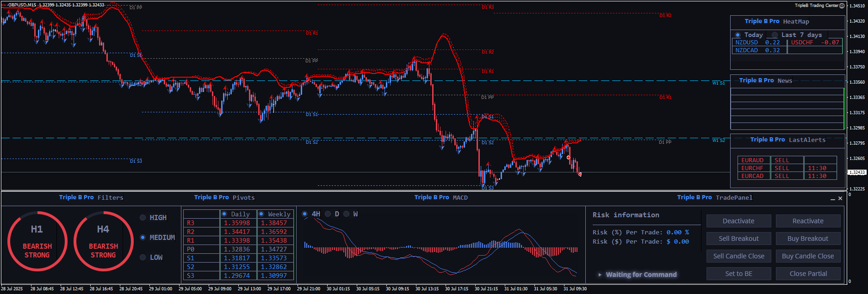Select the HIGH filter radio button
The image size is (868, 294).
tap(143, 218)
